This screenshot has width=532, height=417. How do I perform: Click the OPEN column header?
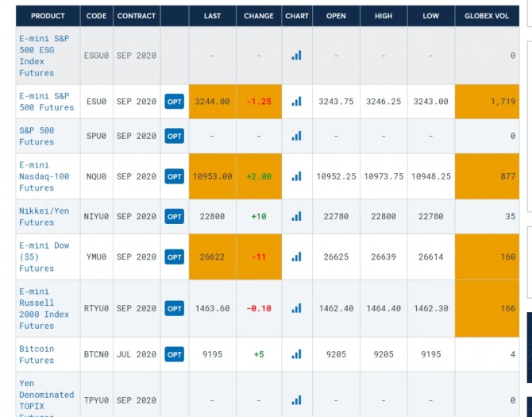(x=336, y=16)
